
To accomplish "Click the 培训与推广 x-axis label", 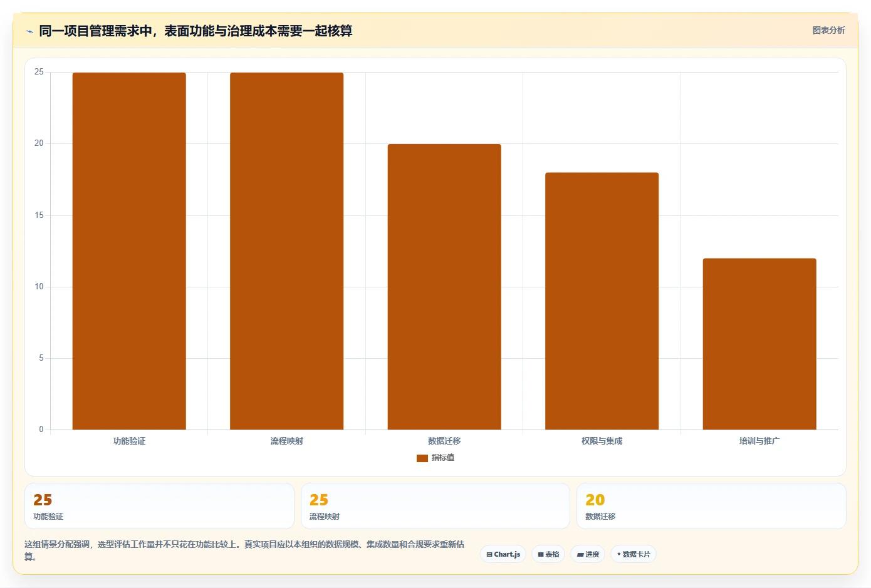I will 759,441.
